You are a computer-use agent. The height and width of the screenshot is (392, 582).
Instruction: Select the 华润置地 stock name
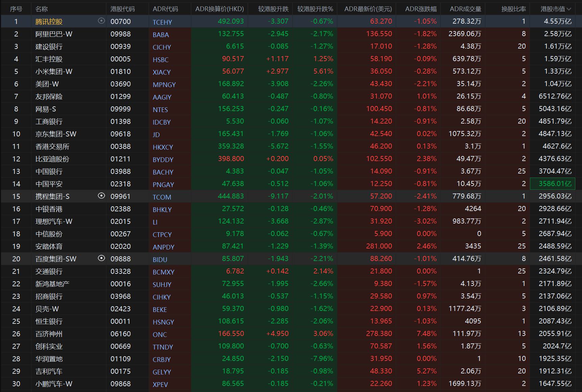coord(49,359)
